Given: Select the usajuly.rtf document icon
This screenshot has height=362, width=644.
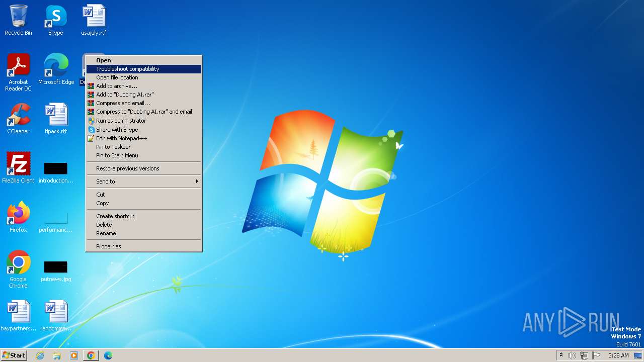Looking at the screenshot, I should [x=94, y=20].
